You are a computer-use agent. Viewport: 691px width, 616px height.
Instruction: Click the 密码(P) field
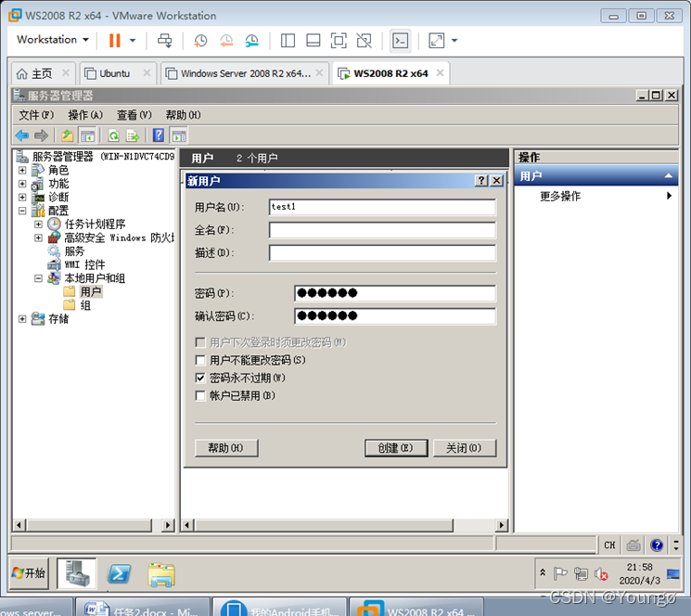click(x=395, y=293)
